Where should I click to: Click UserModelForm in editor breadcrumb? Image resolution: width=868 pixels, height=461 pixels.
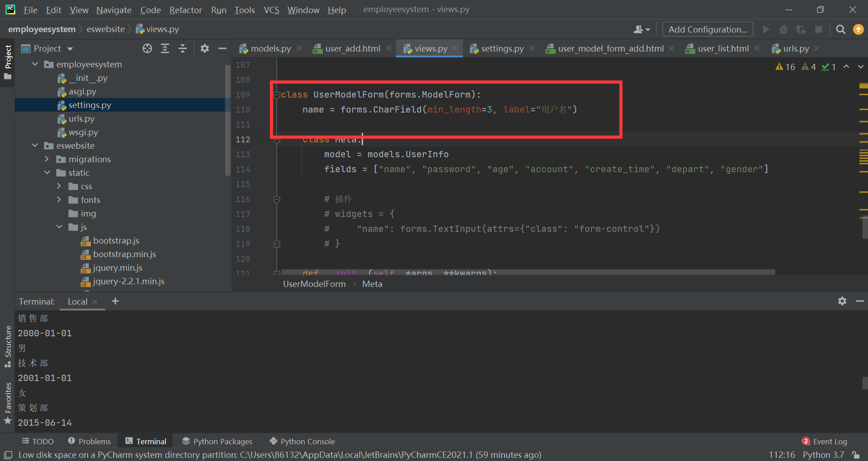pos(314,284)
